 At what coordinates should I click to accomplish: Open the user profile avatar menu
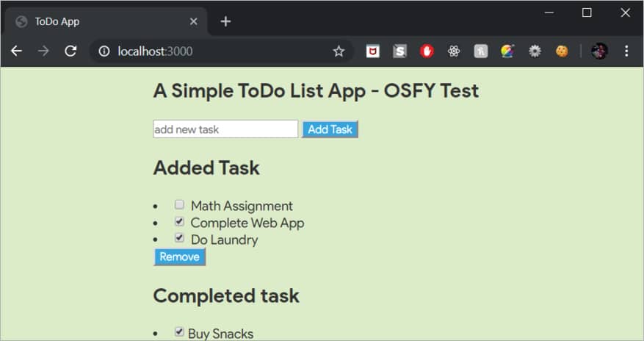coord(599,51)
